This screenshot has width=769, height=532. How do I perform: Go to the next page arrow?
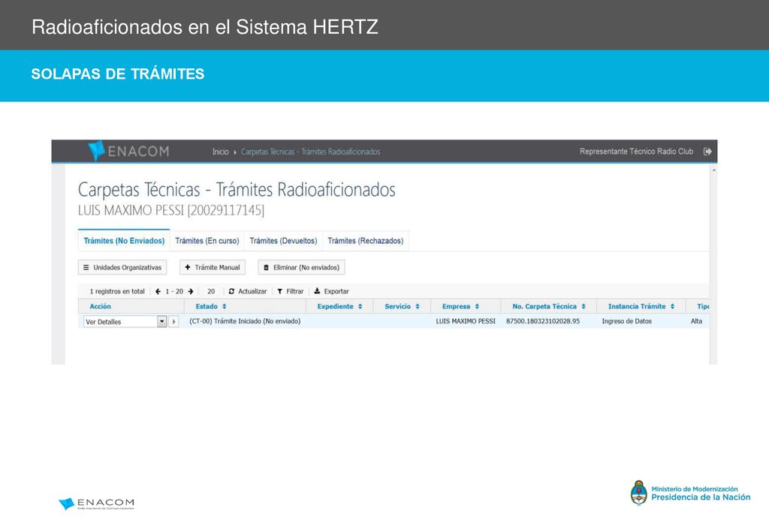[190, 291]
